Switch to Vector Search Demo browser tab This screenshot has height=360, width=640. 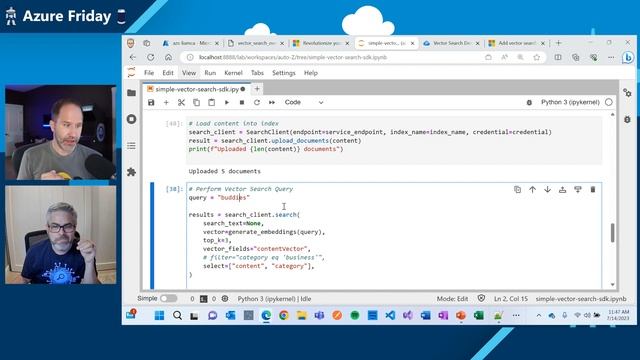[x=451, y=43]
